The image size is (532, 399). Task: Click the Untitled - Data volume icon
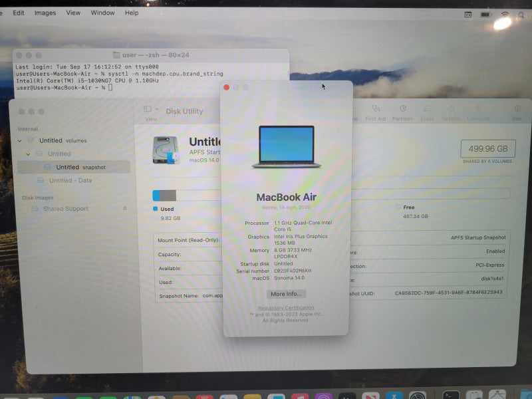tap(41, 180)
